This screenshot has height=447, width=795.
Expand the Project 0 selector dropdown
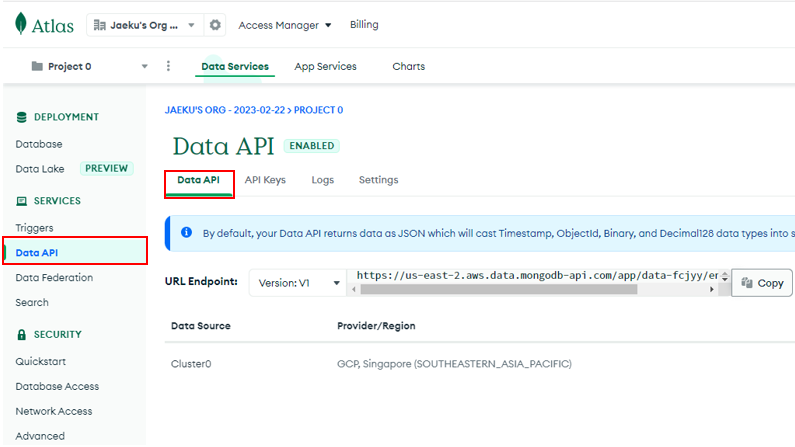coord(144,66)
